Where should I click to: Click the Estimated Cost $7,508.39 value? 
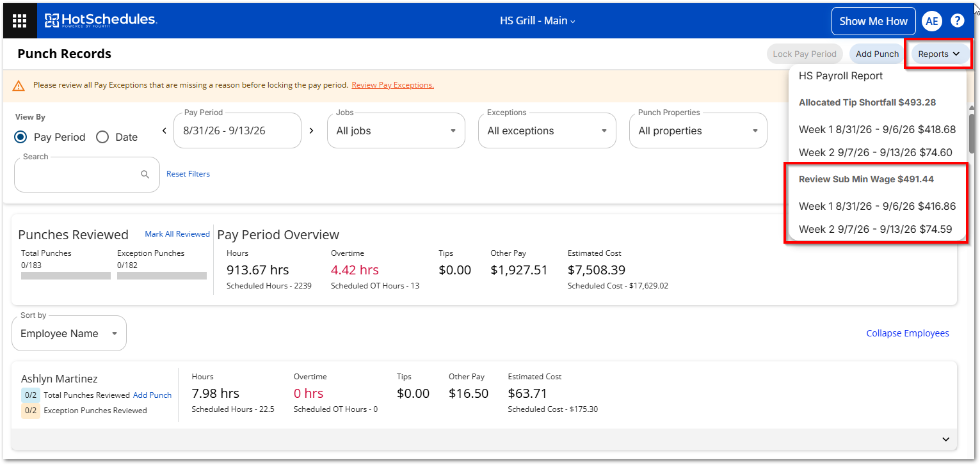click(x=597, y=270)
